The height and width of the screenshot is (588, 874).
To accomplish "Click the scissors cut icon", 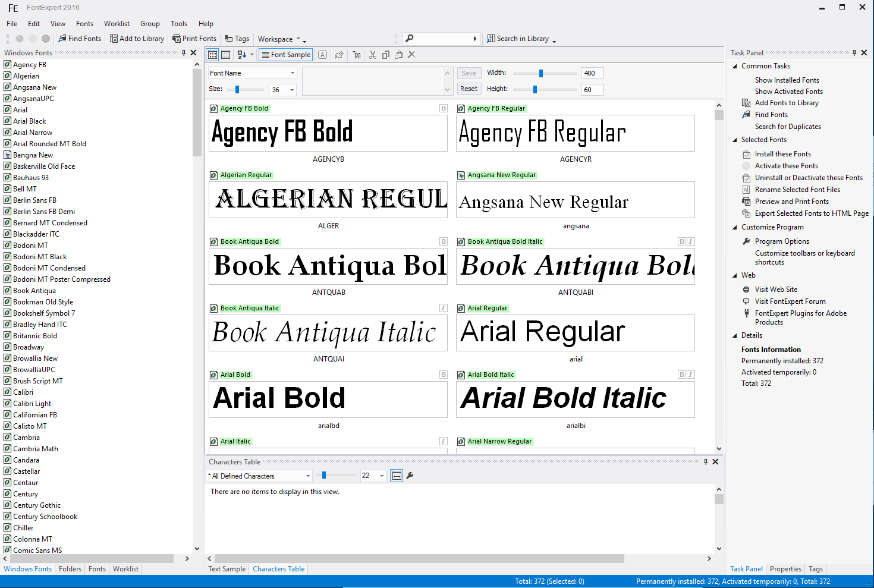I will point(372,55).
